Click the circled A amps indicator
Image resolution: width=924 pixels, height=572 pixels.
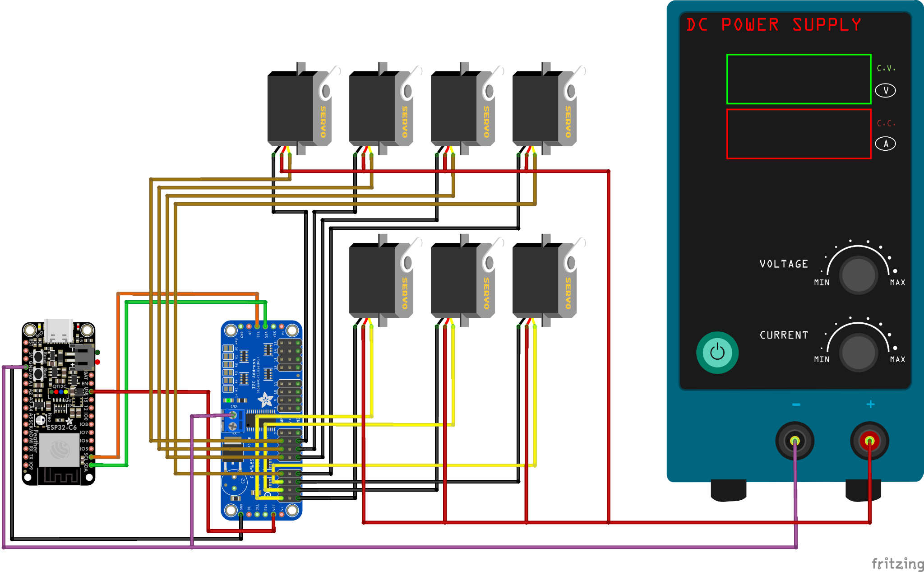pos(885,144)
